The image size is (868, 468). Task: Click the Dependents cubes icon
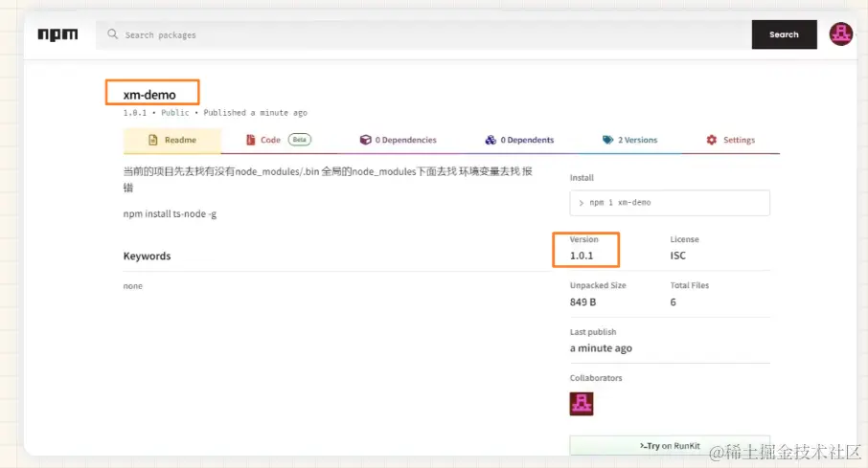pyautogui.click(x=491, y=140)
